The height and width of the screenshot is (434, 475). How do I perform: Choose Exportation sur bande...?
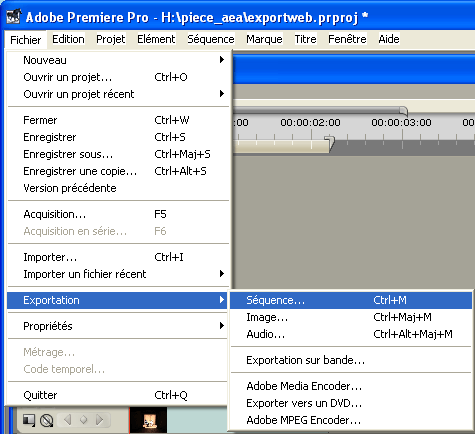[x=351, y=360]
